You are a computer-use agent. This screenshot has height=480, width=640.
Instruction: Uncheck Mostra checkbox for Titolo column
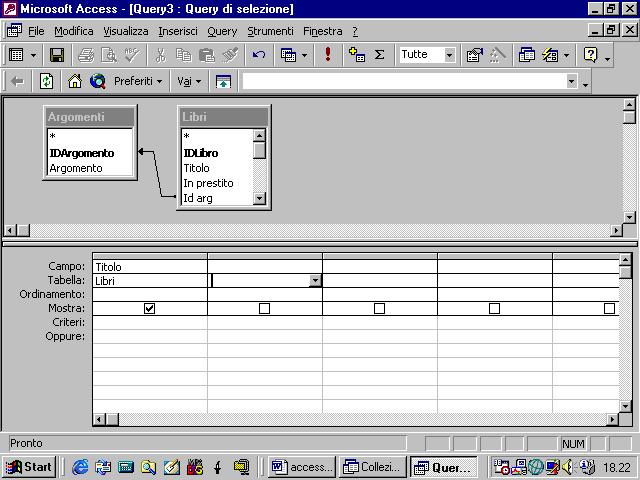149,309
